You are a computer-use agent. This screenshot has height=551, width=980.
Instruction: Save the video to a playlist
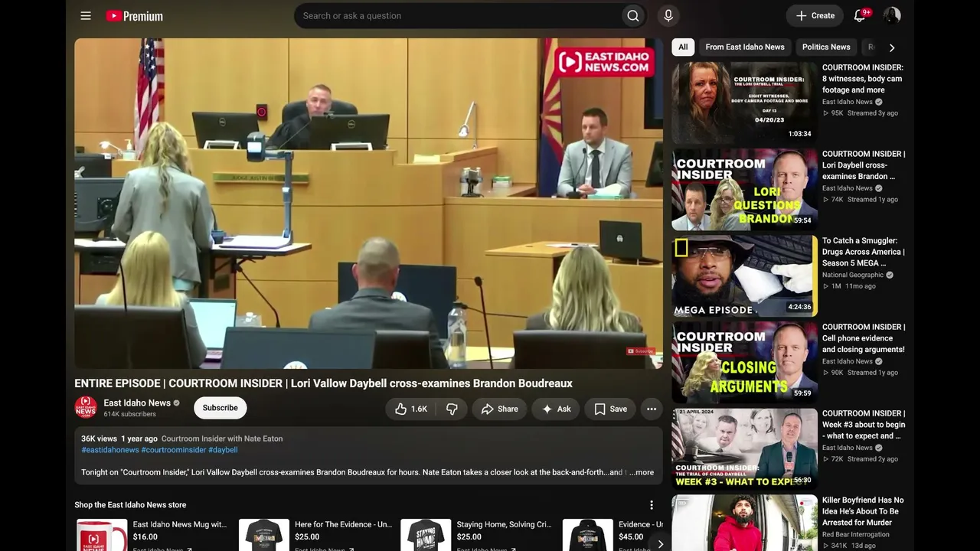coord(610,409)
